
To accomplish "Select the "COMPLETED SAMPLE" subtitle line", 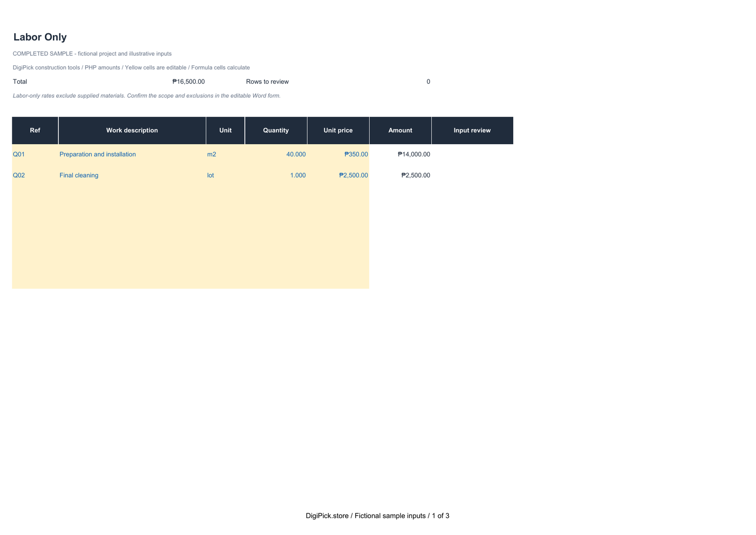I will tap(92, 54).
